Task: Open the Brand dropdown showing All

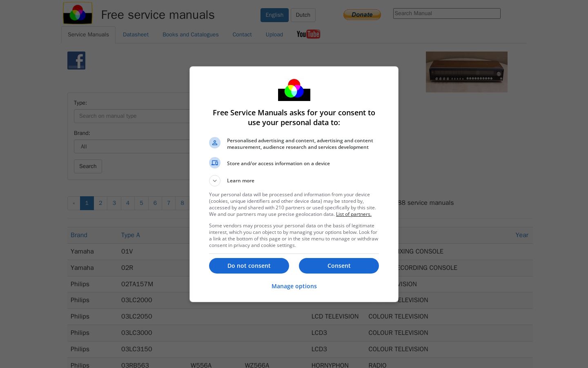Action: [x=132, y=146]
